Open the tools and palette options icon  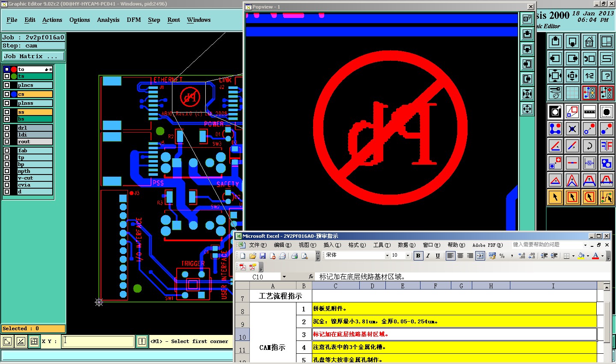555,92
